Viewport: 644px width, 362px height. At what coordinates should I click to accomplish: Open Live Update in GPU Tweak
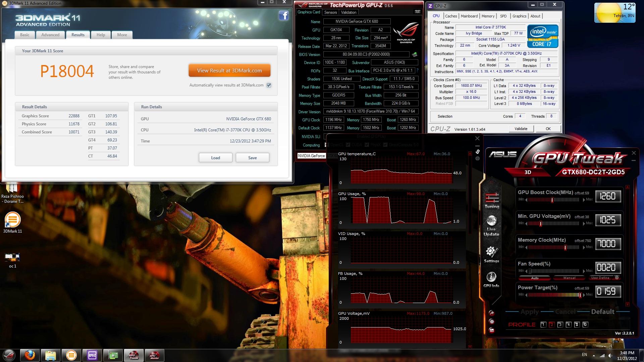(491, 226)
